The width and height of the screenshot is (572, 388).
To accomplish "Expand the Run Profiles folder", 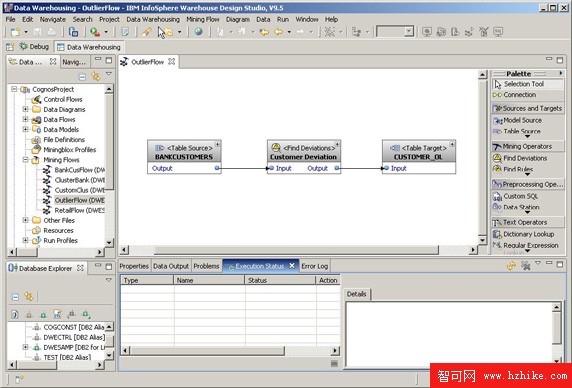I will point(25,240).
